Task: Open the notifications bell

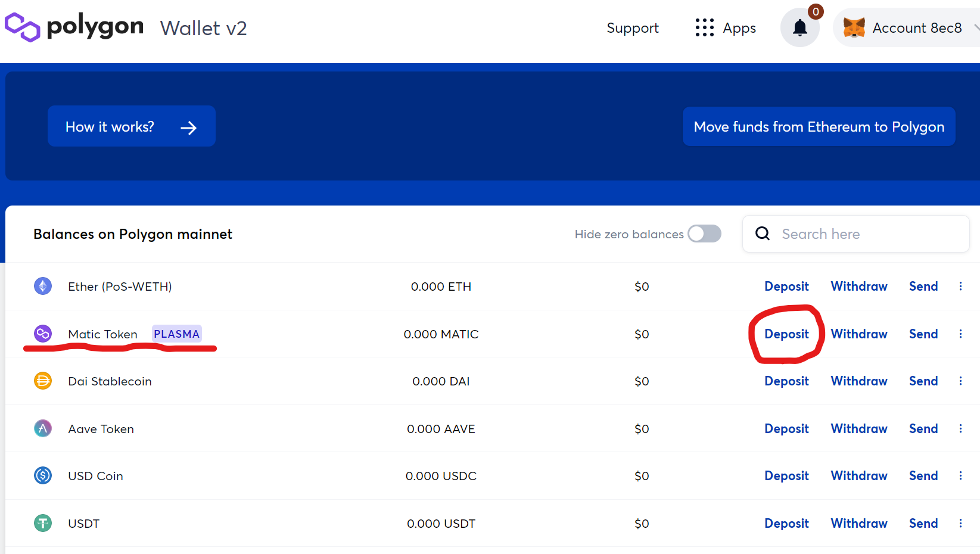Action: 800,28
